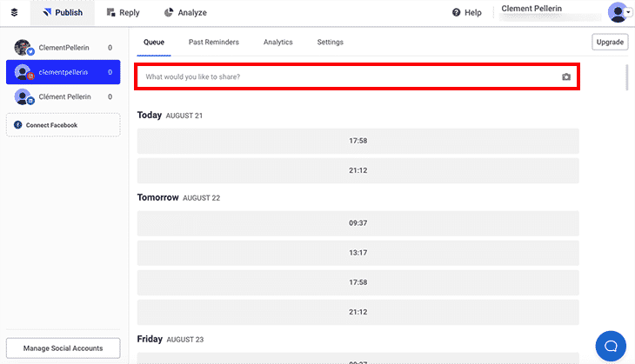Click the 'What would you like to share?' field
635x364 pixels.
tap(348, 77)
